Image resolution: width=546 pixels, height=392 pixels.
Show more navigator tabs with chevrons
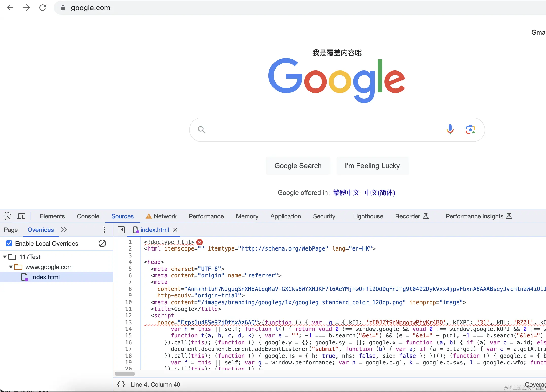point(64,230)
